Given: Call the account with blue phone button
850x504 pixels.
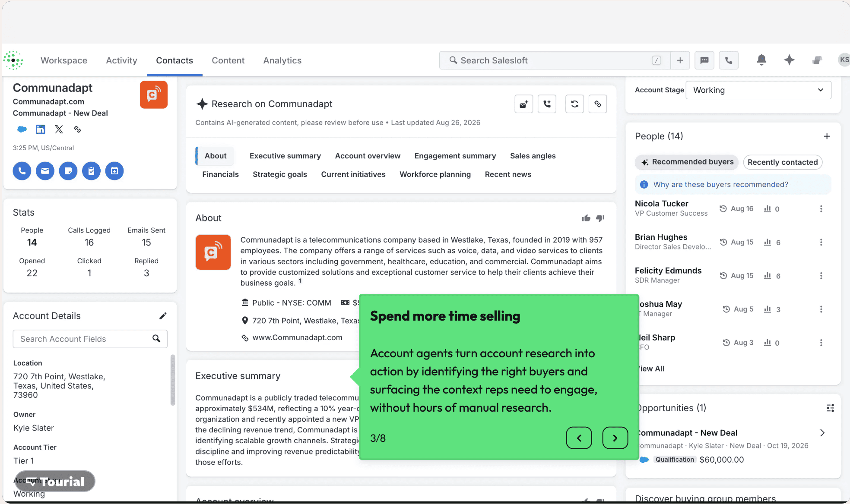Looking at the screenshot, I should [x=22, y=171].
